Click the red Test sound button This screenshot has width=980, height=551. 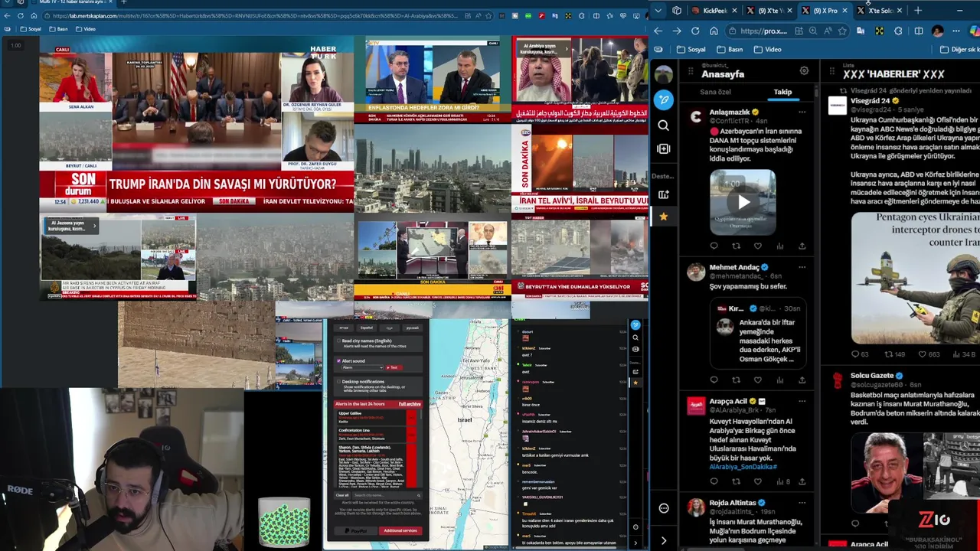tap(393, 367)
